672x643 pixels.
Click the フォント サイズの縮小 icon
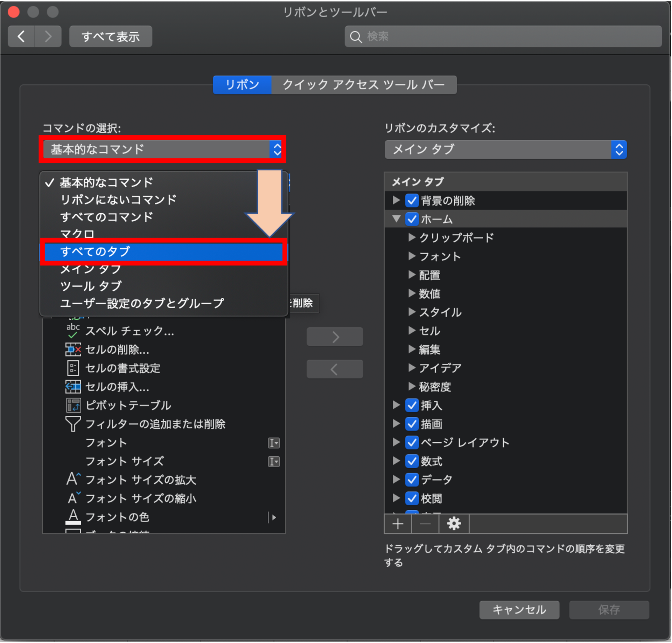coord(73,498)
